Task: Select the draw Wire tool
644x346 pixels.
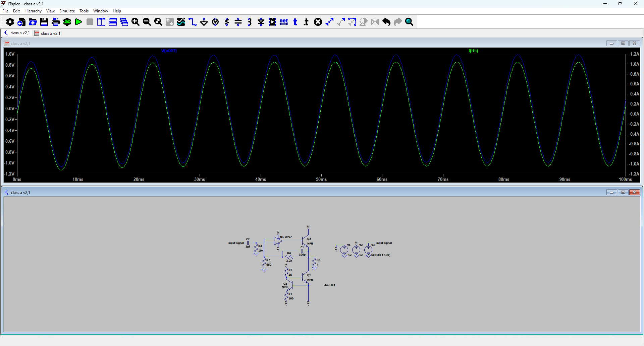Action: (x=193, y=22)
